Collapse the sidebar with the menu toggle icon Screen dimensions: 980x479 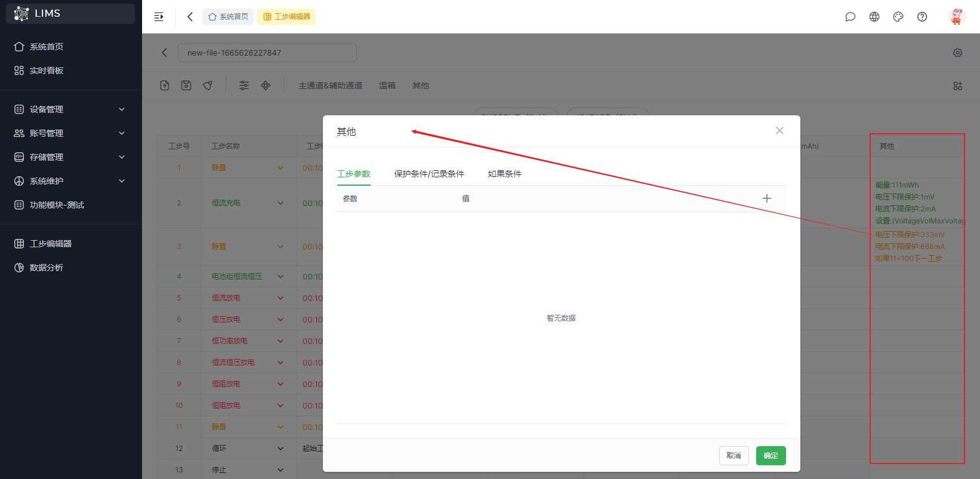159,17
